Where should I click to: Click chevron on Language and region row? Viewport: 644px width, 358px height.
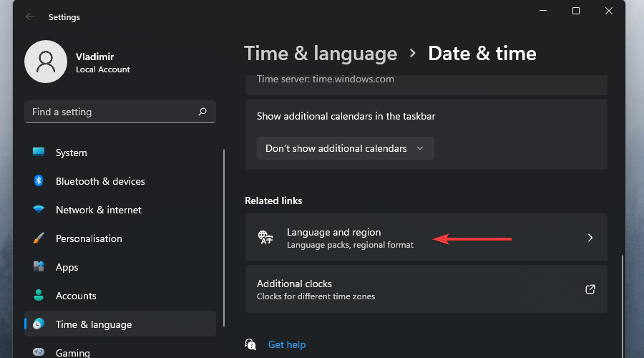pos(590,238)
